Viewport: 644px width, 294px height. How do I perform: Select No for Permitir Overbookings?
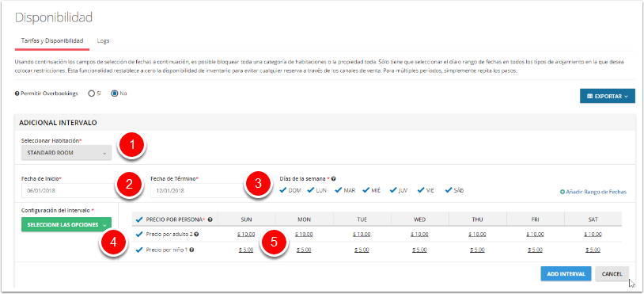pyautogui.click(x=115, y=94)
